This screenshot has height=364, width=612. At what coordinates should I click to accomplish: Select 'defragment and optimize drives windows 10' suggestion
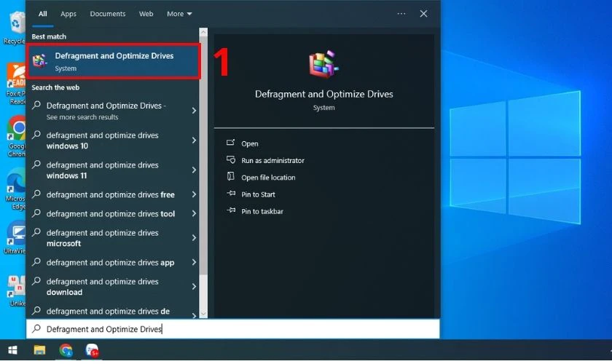point(113,141)
